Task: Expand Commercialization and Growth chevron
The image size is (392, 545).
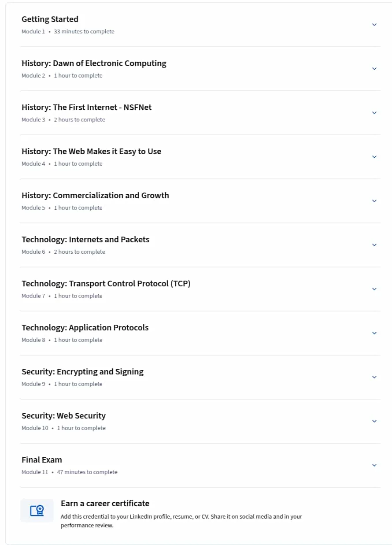Action: pyautogui.click(x=374, y=201)
